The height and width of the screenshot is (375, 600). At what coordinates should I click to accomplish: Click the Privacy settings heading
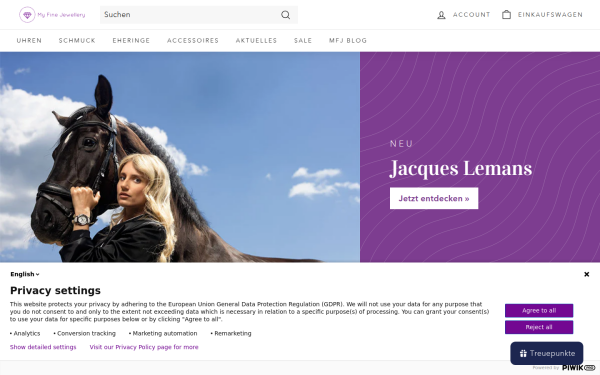[x=55, y=290]
